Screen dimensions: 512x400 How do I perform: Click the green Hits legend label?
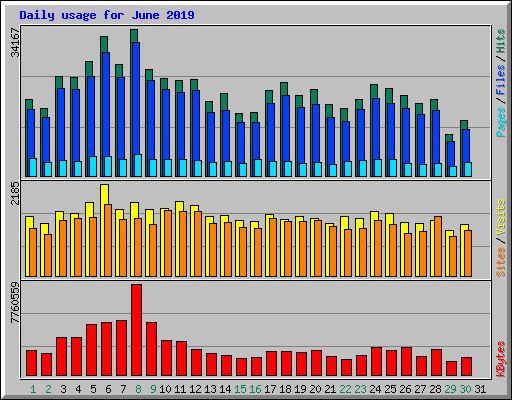(x=501, y=41)
